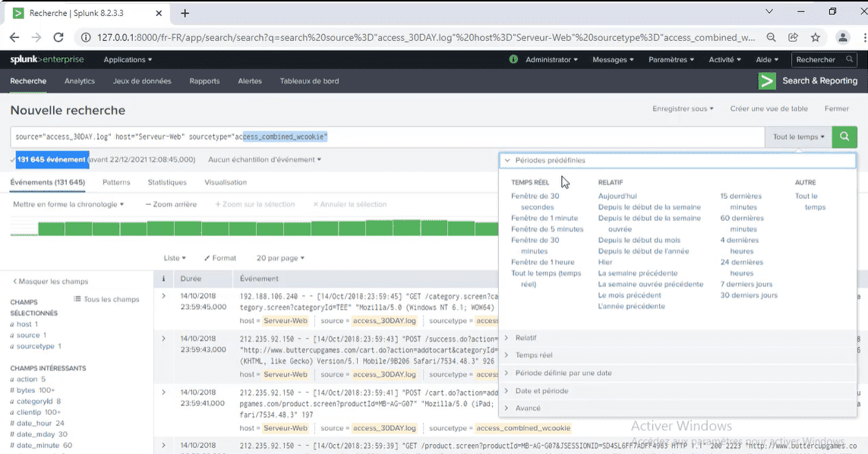This screenshot has width=868, height=454.
Task: Switch to the Statistiques tab
Action: click(x=167, y=182)
